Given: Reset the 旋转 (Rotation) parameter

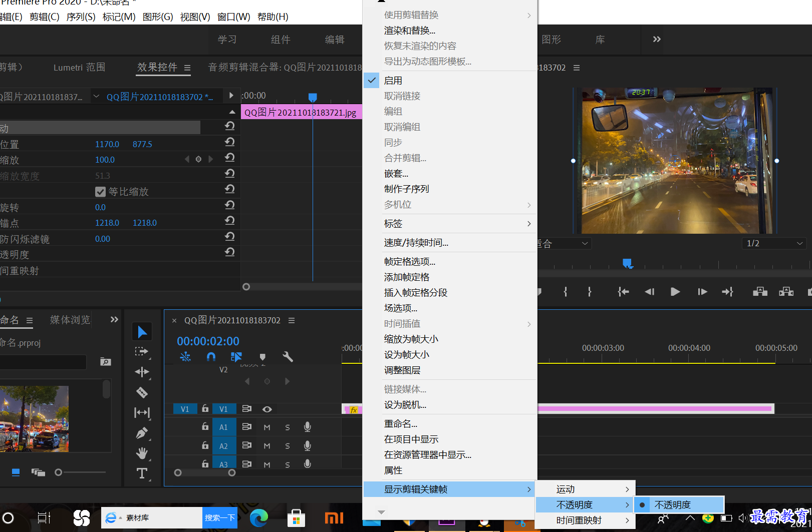Looking at the screenshot, I should [230, 205].
